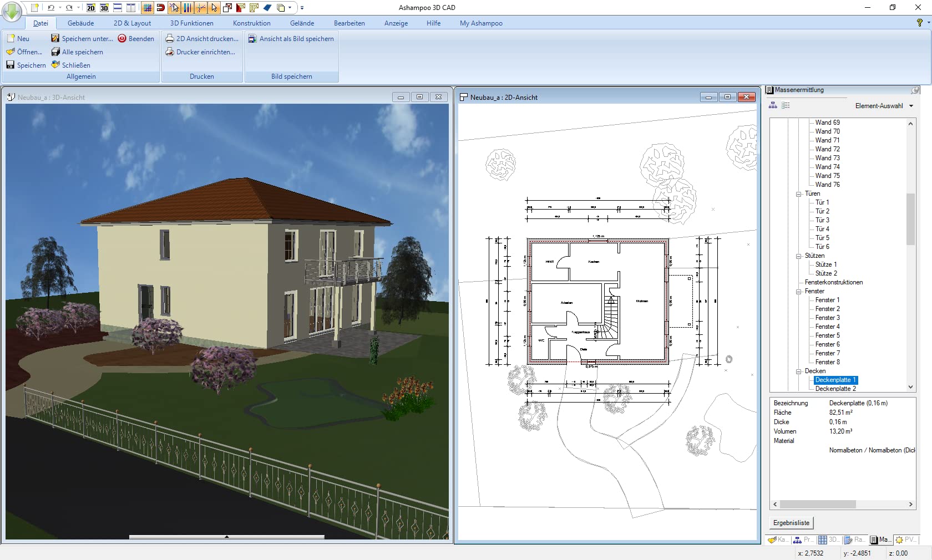Switch to 2D view via toolbar icon

pos(91,8)
